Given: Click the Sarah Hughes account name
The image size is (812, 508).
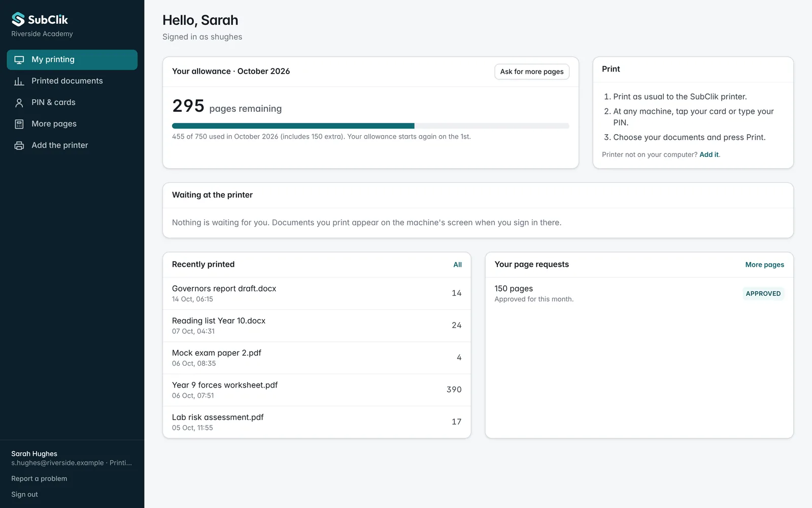Looking at the screenshot, I should pos(34,454).
